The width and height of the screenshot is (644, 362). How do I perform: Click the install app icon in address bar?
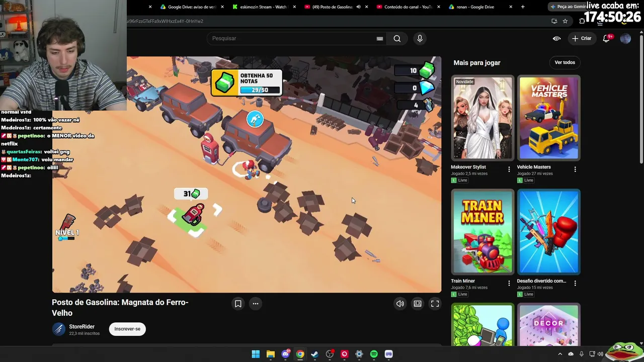click(x=554, y=21)
